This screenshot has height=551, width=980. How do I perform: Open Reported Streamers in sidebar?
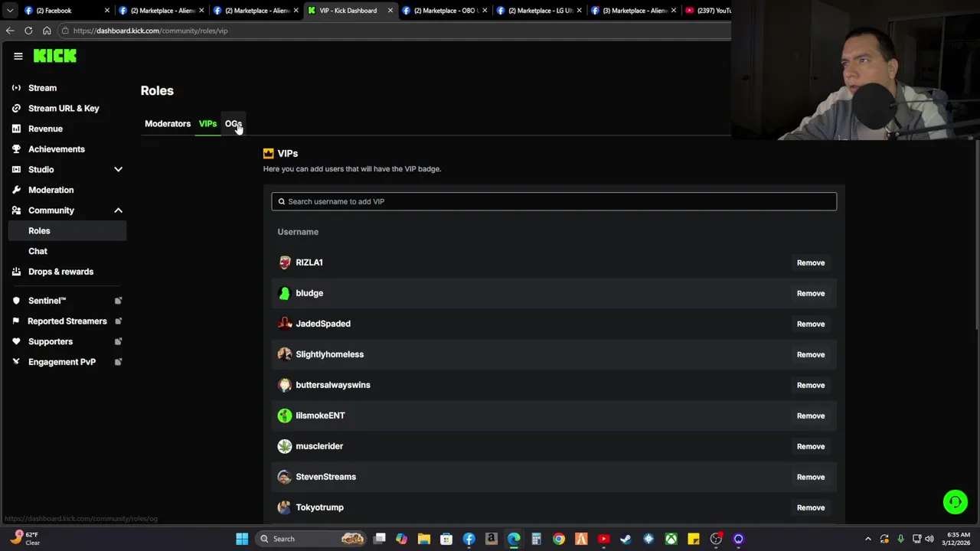point(67,321)
